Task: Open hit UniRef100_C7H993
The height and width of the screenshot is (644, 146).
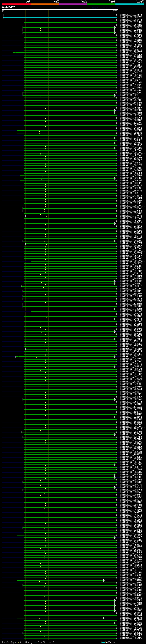Action: pos(131,145)
